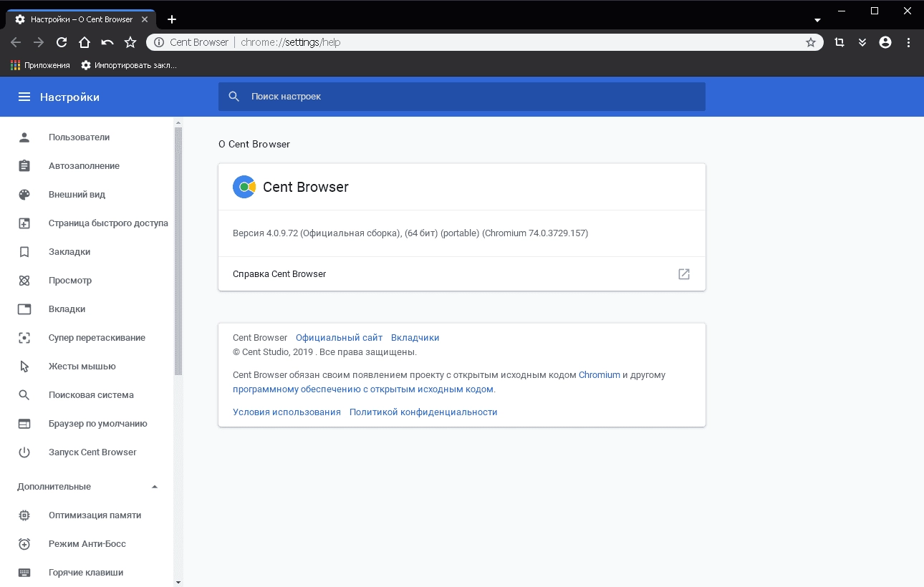Select the Настройки – О Cent Browser tab
This screenshot has width=924, height=587.
click(80, 19)
